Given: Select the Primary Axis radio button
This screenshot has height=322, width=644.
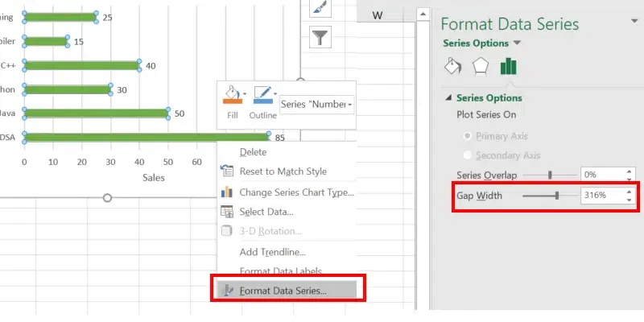Looking at the screenshot, I should (467, 136).
